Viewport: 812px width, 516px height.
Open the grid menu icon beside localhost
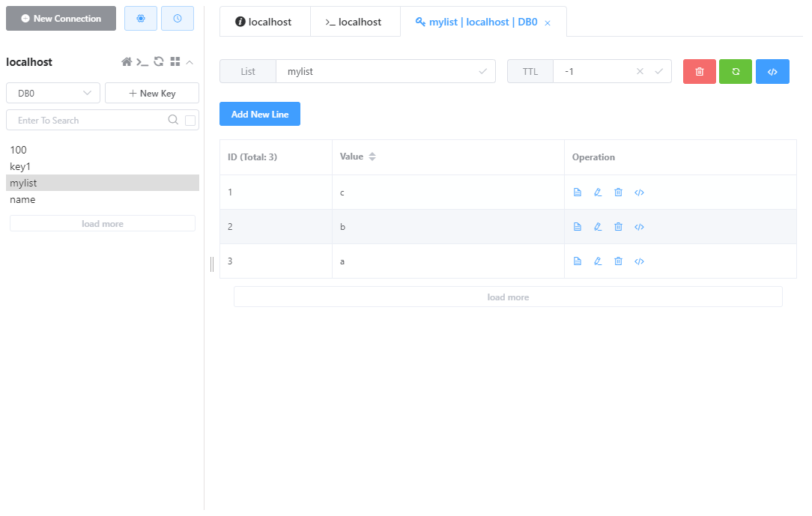[x=175, y=61]
